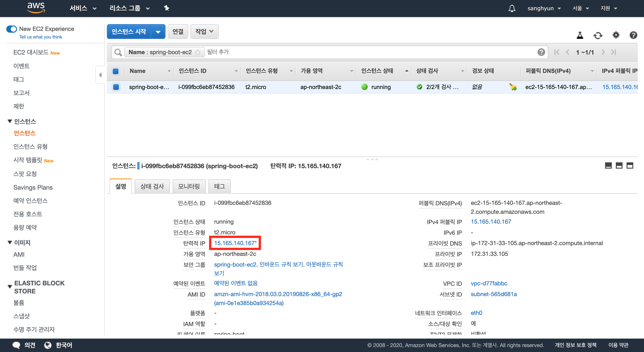644x352 pixels.
Task: Expand the 서비스 menu in the top bar
Action: click(x=83, y=8)
